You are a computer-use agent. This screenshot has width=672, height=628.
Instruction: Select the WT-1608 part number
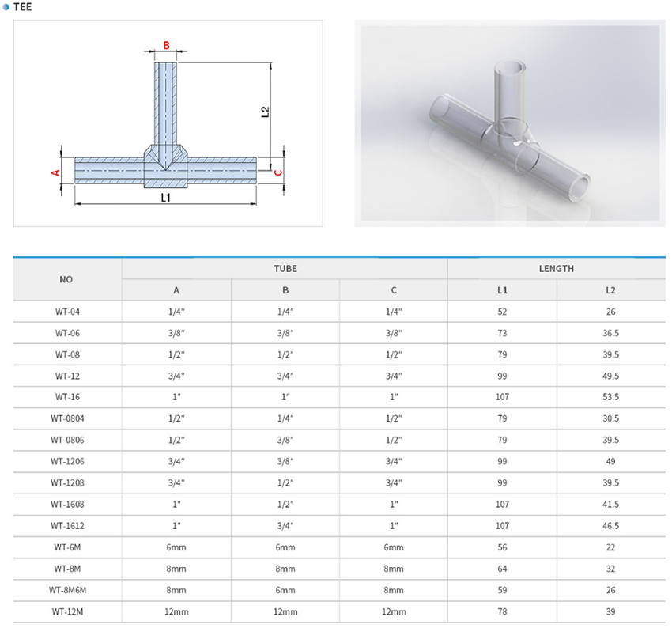pyautogui.click(x=67, y=504)
